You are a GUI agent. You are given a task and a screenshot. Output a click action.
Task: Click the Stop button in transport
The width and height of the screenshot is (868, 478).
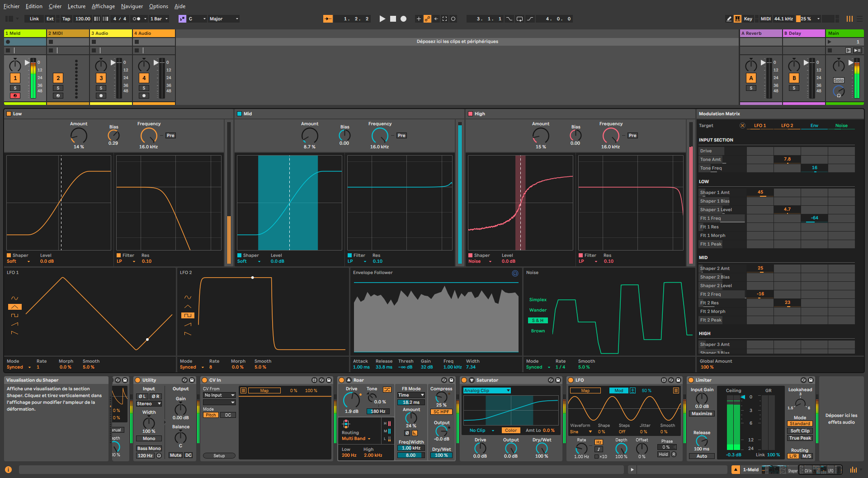tap(393, 19)
